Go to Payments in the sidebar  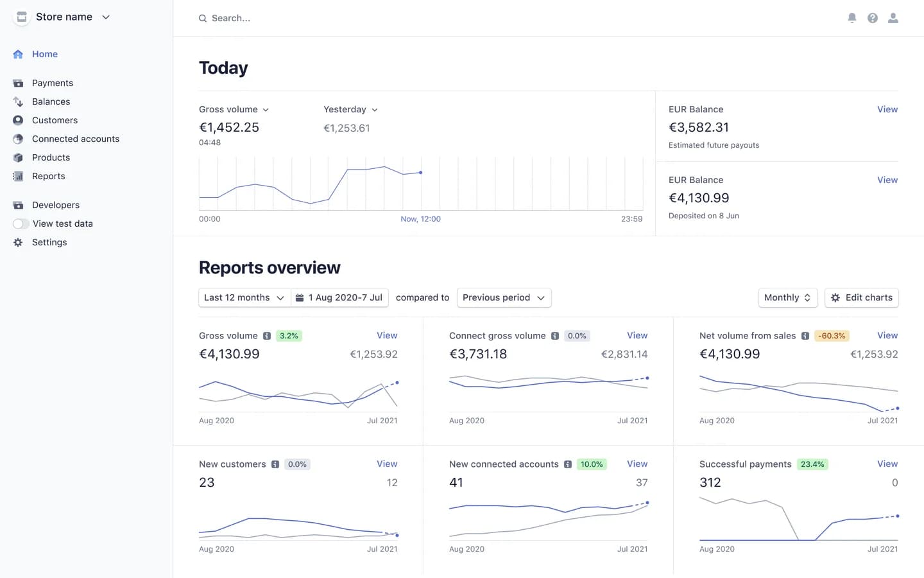pyautogui.click(x=53, y=83)
